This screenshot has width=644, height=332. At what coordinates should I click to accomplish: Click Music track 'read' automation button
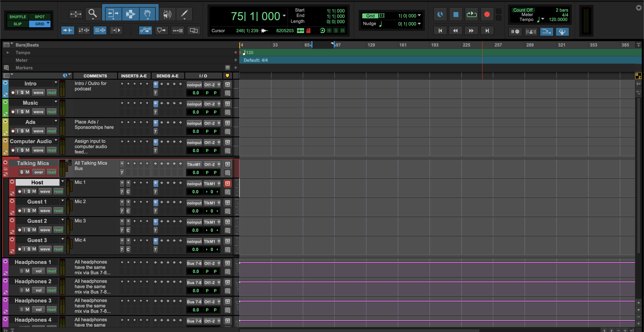(51, 112)
